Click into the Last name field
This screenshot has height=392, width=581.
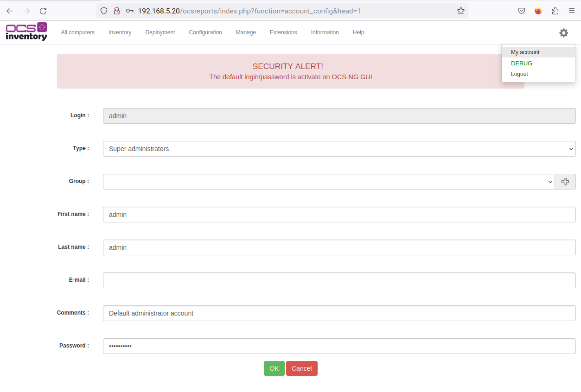point(339,247)
